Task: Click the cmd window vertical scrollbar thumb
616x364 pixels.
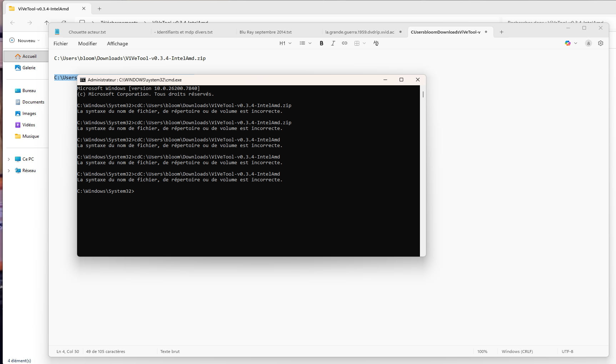Action: click(423, 94)
